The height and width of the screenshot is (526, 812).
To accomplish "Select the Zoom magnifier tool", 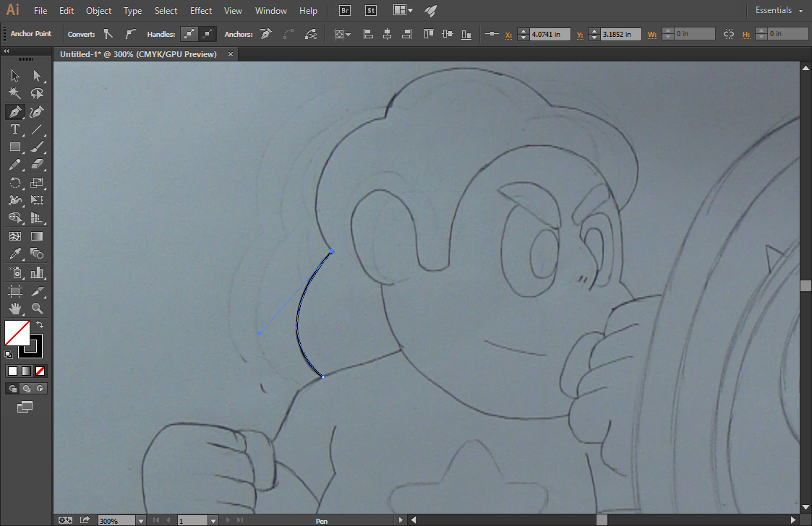I will click(x=37, y=309).
